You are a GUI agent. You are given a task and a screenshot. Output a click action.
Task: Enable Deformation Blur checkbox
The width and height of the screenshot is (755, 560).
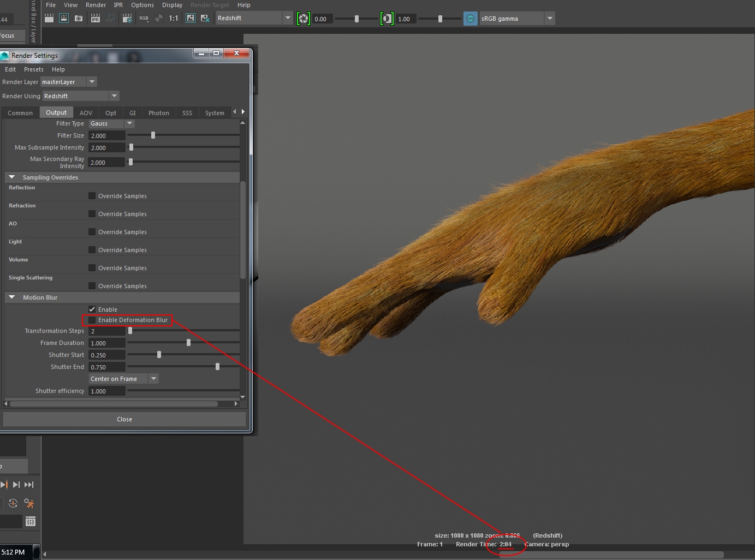tap(92, 320)
